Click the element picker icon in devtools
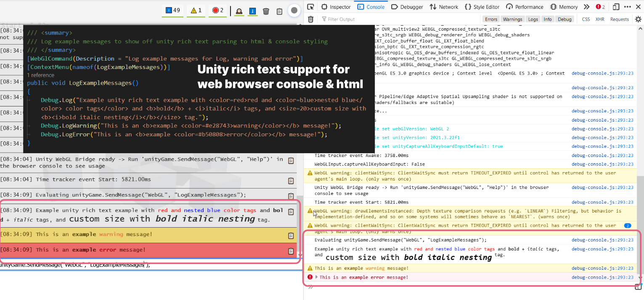644x300 pixels. tap(310, 7)
